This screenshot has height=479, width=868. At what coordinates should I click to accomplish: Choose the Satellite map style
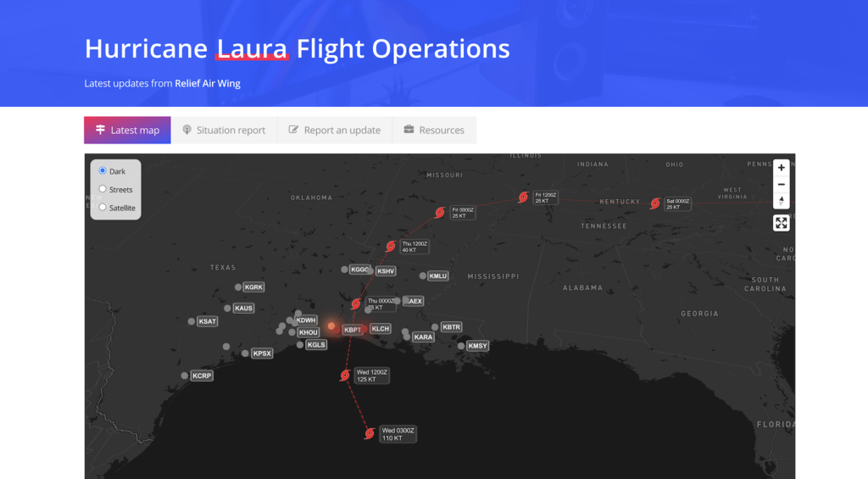103,207
